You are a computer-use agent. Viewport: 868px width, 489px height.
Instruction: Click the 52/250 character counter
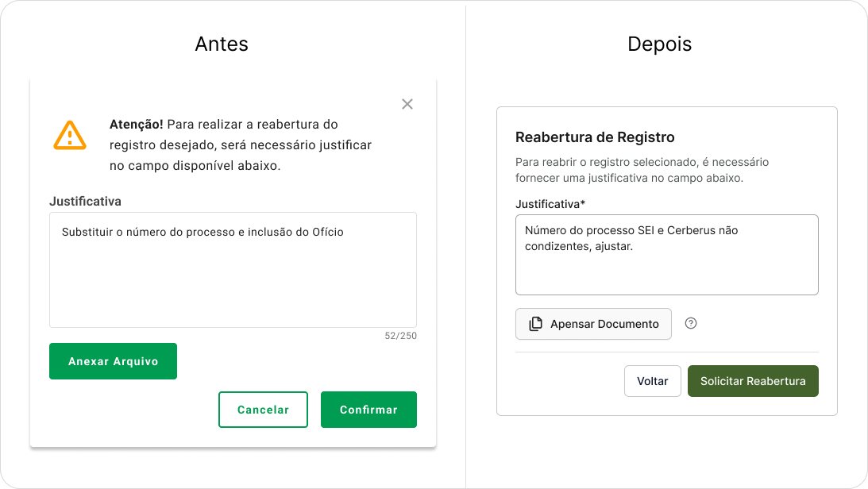[x=400, y=336]
